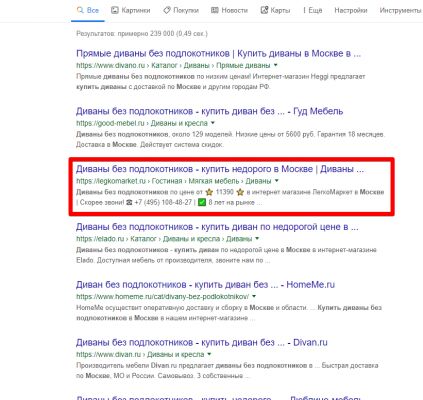423x400 pixels.
Task: Click the 'около 129 моделей' snippet text
Action: click(x=201, y=134)
